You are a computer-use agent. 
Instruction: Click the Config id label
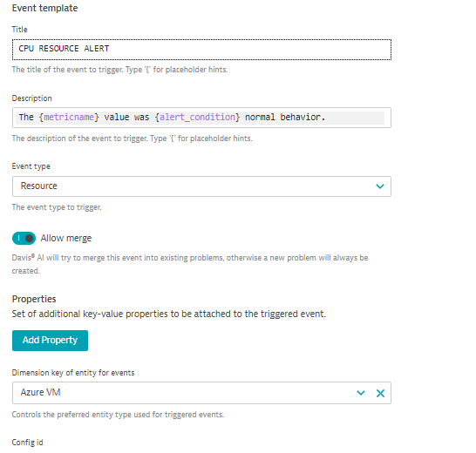27,443
